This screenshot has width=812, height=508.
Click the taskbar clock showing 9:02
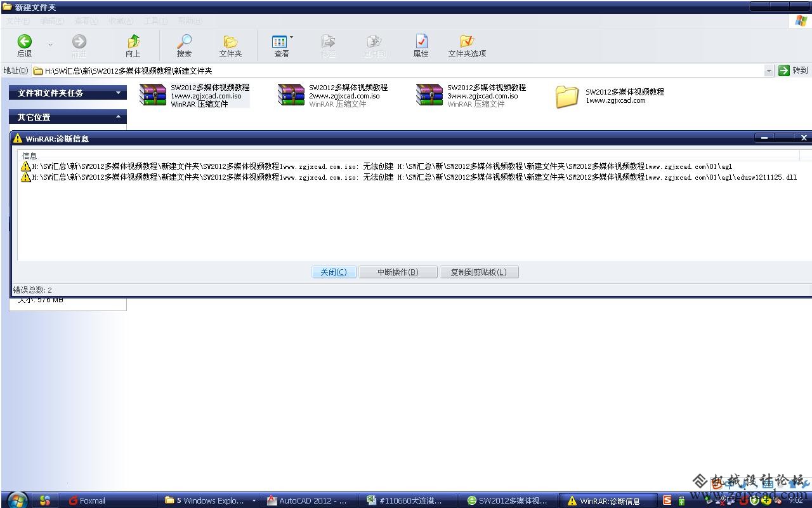[x=796, y=500]
